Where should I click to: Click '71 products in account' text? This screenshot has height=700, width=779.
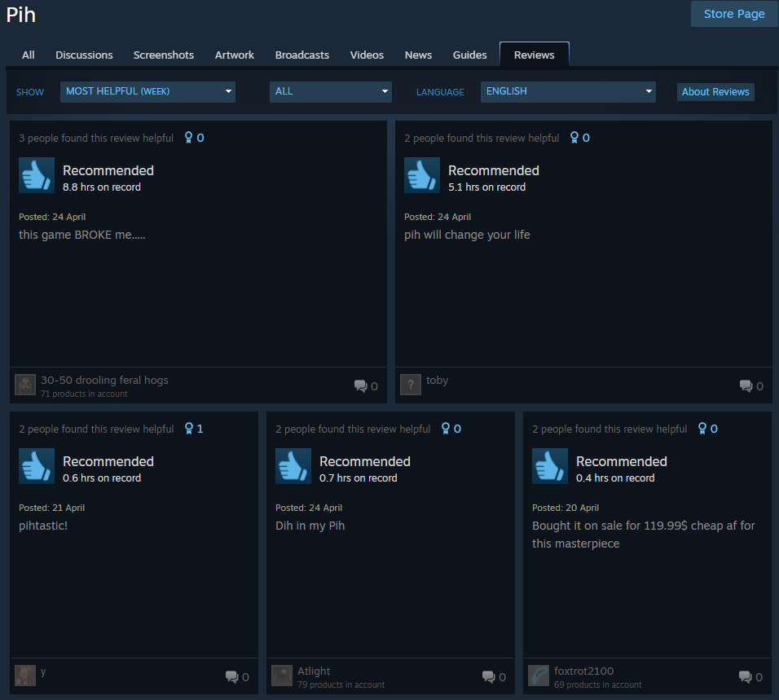tap(84, 394)
